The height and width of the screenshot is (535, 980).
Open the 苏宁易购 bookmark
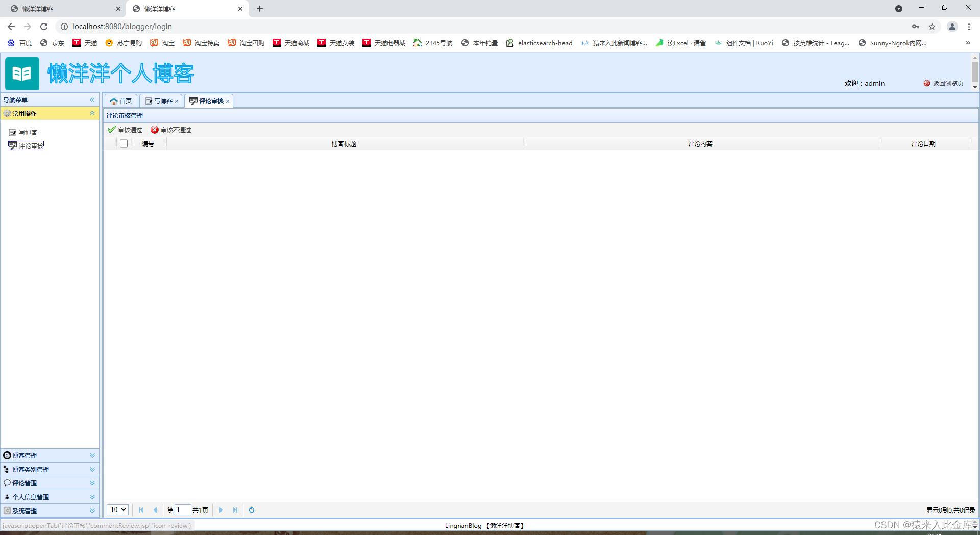tap(124, 43)
